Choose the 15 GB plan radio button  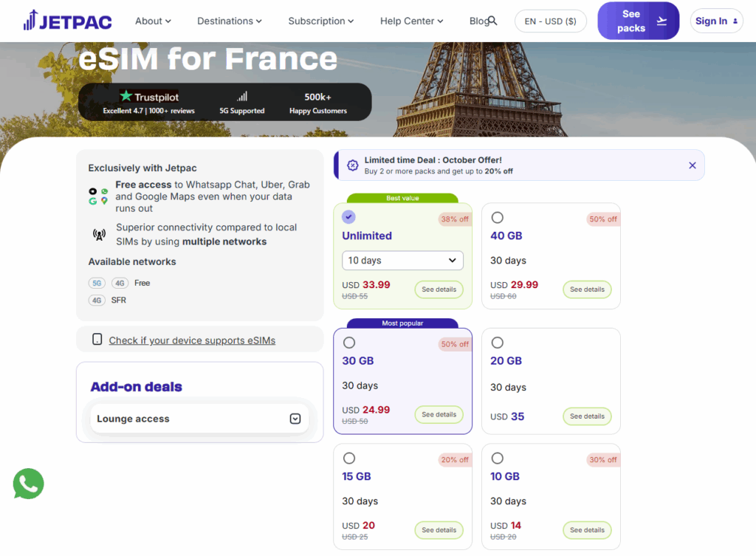349,458
